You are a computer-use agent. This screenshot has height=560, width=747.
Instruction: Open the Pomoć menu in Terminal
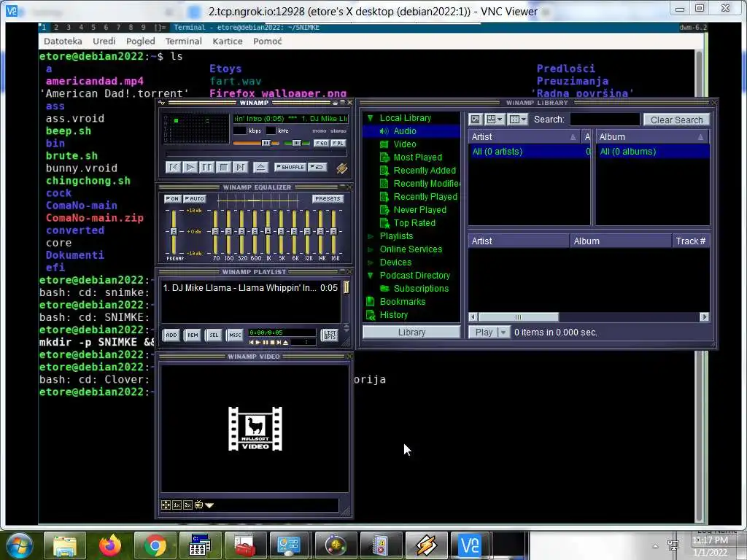[267, 42]
